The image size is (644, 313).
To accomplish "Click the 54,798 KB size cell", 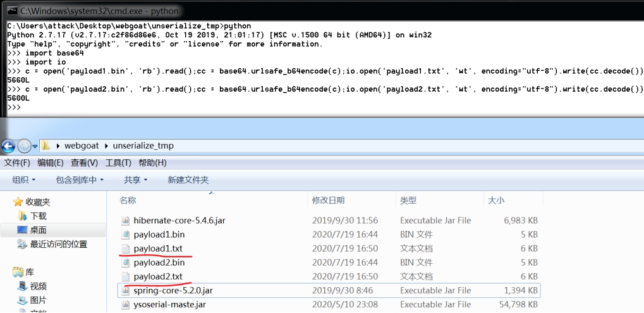I will pos(518,304).
